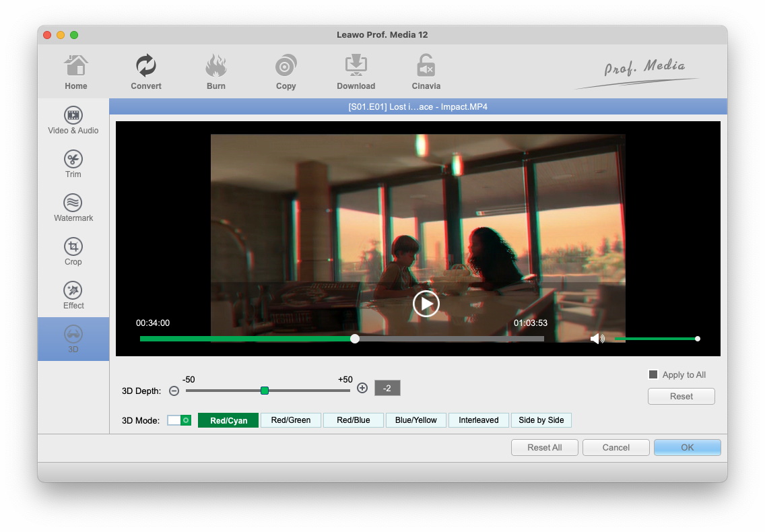
Task: Increase 3D depth with plus button
Action: tap(362, 389)
